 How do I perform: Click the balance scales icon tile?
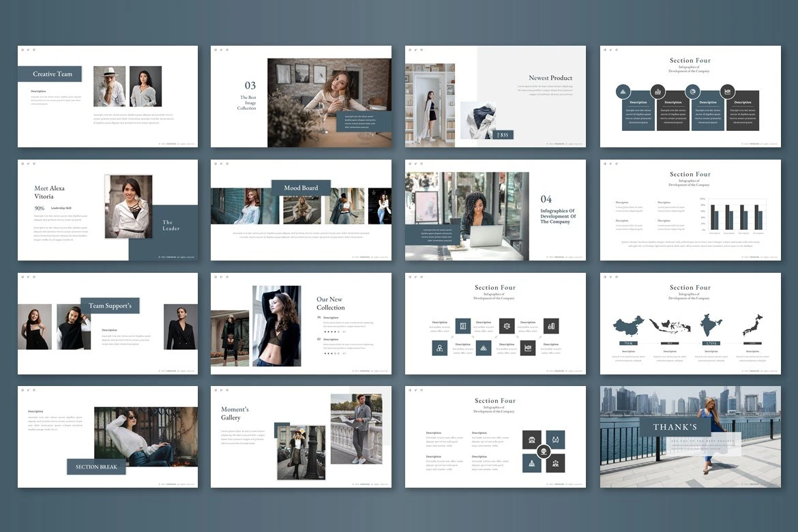pos(507,326)
